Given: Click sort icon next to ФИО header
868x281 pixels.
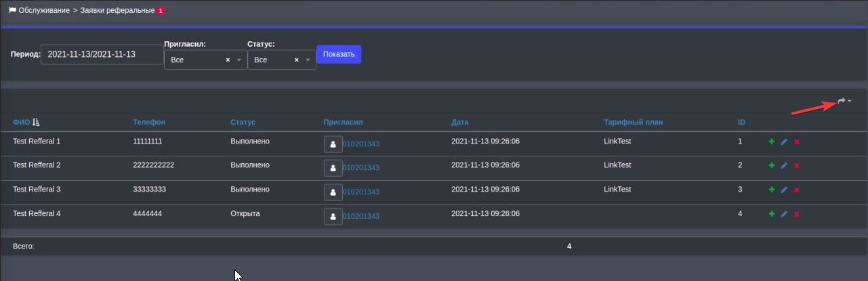Looking at the screenshot, I should [x=37, y=122].
